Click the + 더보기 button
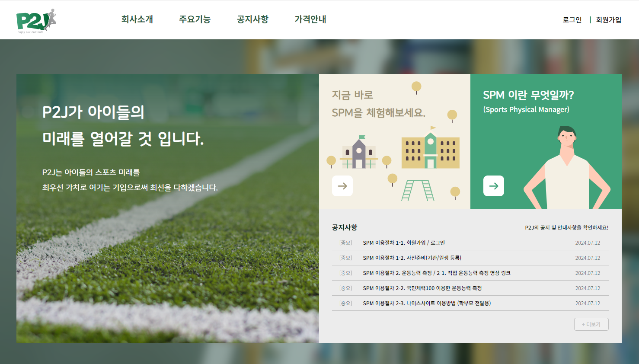Image resolution: width=639 pixels, height=364 pixels. pos(591,324)
